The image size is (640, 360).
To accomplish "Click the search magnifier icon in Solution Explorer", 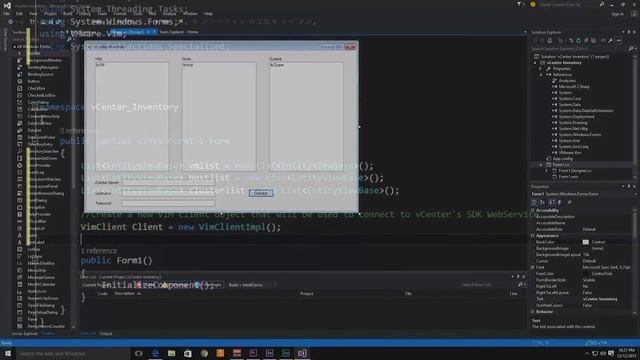I will pos(631,49).
